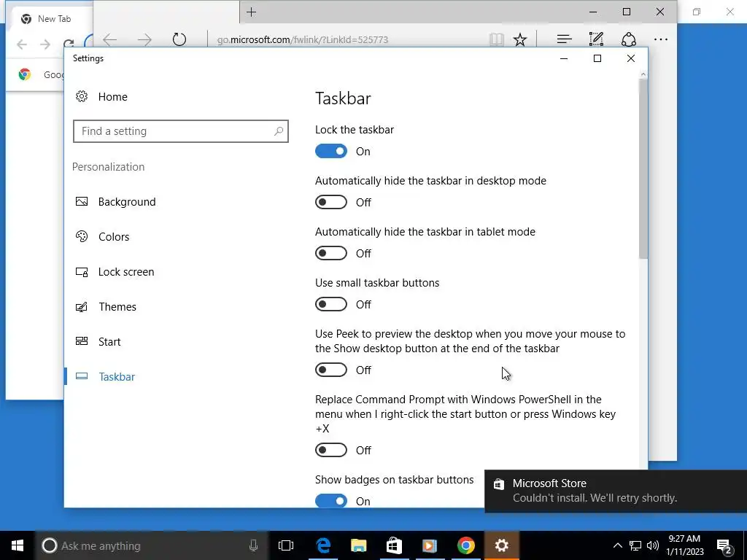Click the network tray icon
Image resolution: width=747 pixels, height=560 pixels.
click(635, 545)
